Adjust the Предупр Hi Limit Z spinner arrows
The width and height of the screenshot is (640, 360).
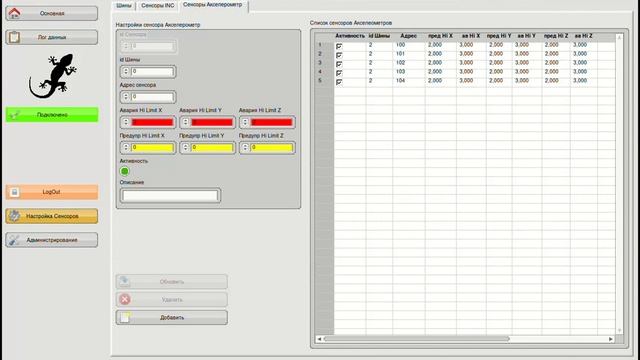click(x=245, y=147)
